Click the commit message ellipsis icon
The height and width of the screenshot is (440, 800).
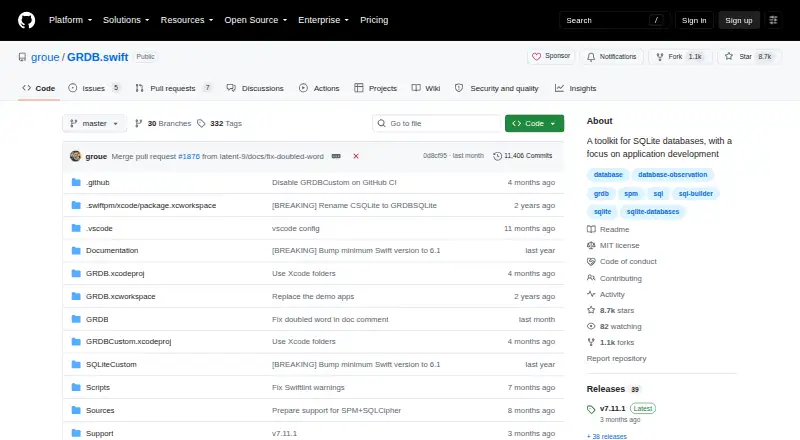336,156
